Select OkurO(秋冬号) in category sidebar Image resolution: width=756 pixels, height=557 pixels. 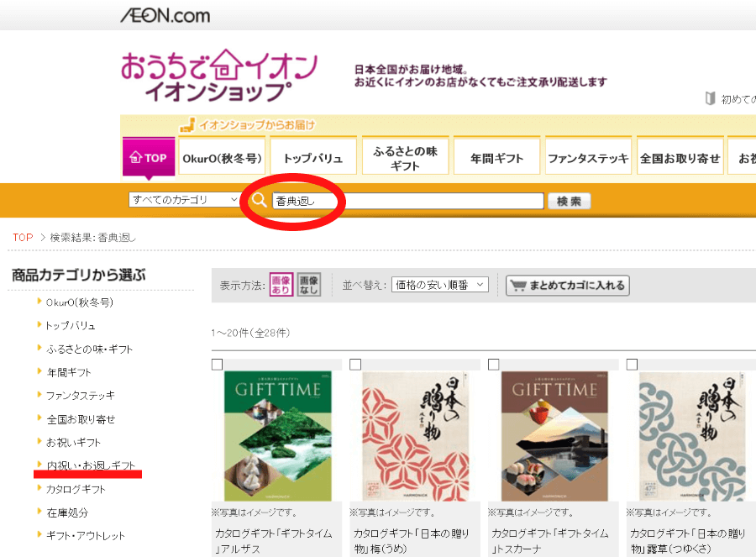(x=80, y=302)
